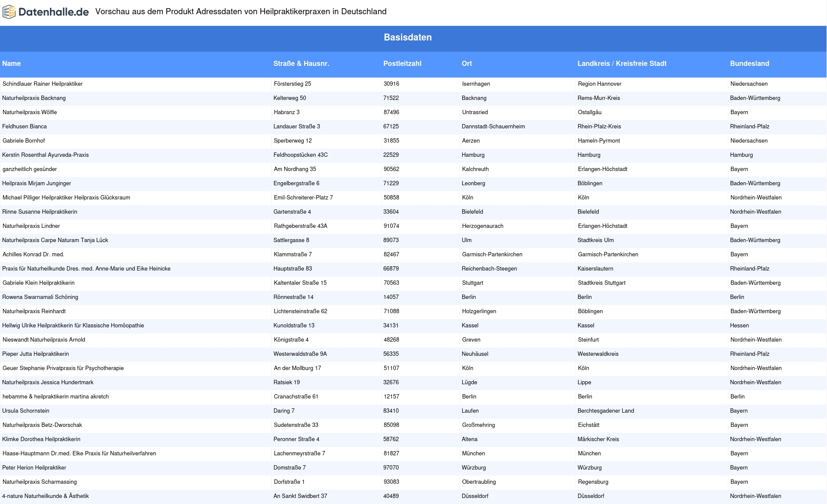
Task: Click Michael Pilliger Heilpraxis Glücksraum entry
Action: coord(66,198)
